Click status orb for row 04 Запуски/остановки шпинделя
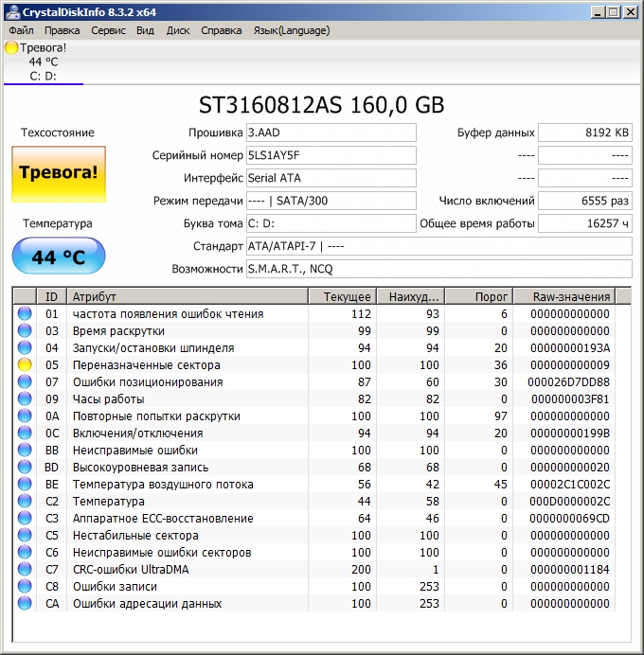The image size is (644, 655). 25,348
